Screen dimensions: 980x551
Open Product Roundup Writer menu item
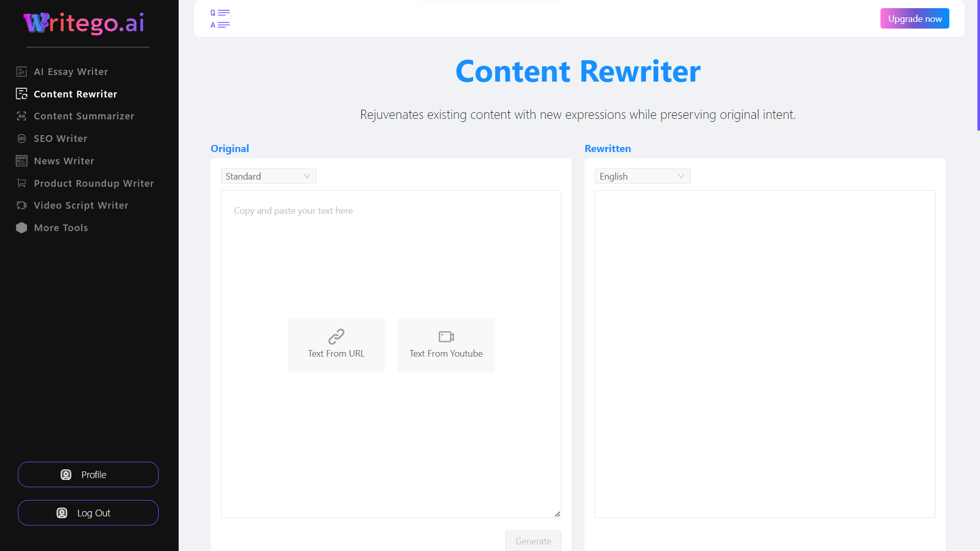[93, 183]
